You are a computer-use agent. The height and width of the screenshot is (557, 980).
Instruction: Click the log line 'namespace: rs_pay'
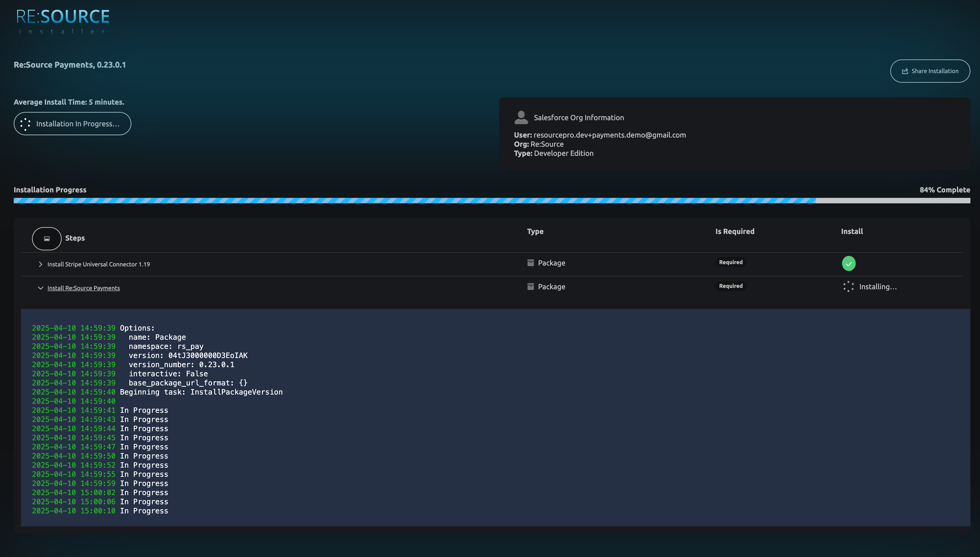(x=117, y=346)
